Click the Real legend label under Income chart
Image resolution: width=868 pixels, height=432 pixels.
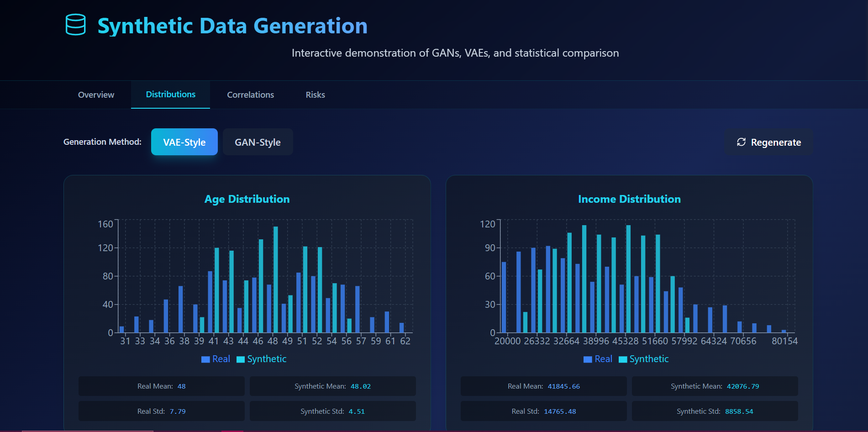click(603, 359)
